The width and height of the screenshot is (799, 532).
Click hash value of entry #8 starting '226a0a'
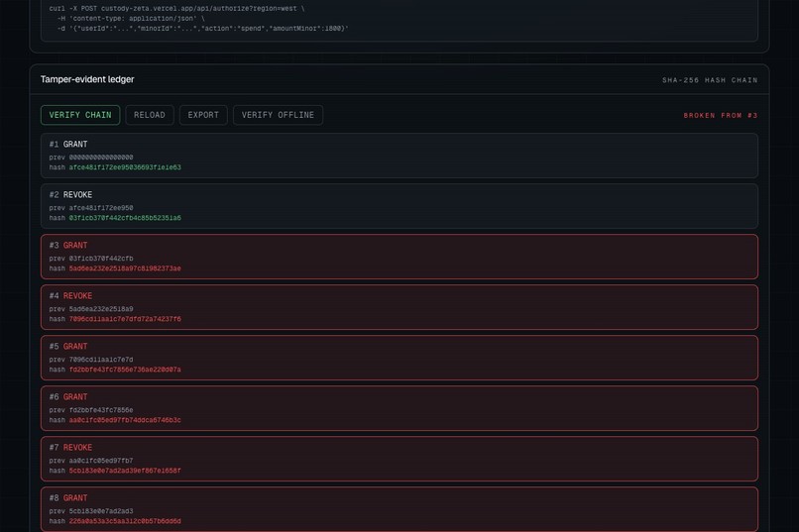point(125,521)
